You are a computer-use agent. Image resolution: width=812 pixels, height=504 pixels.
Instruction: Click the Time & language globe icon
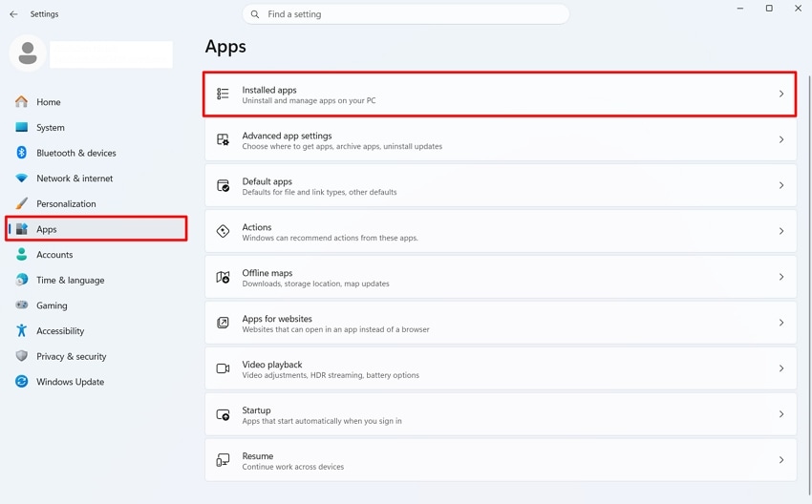pos(21,280)
